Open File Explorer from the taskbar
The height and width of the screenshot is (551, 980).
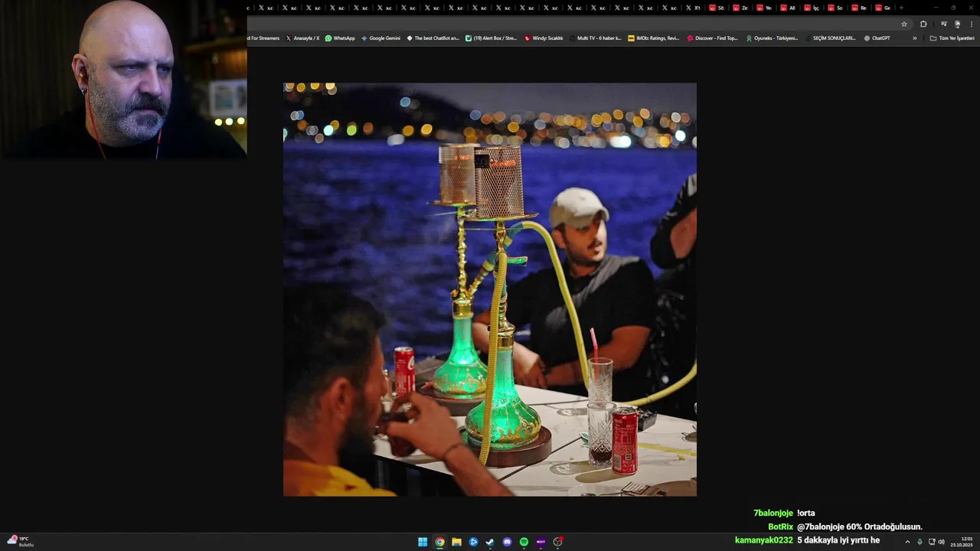(456, 542)
